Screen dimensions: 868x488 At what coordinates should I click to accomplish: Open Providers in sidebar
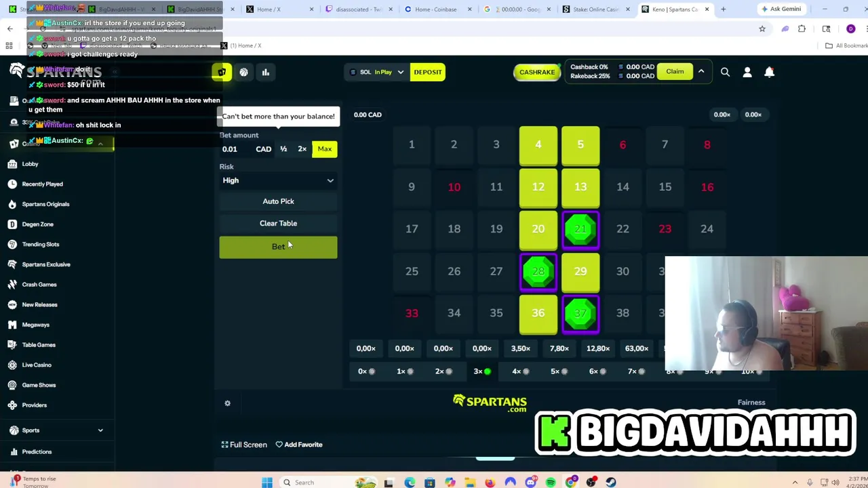pyautogui.click(x=34, y=405)
